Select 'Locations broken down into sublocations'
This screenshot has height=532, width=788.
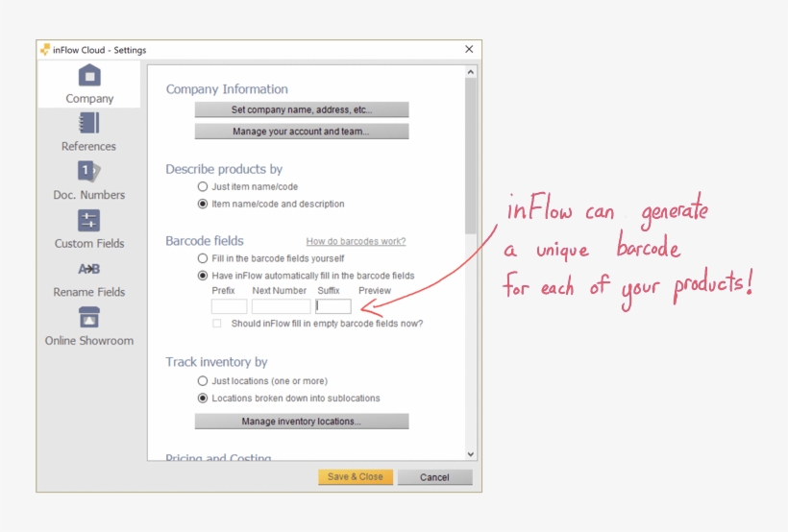click(203, 398)
